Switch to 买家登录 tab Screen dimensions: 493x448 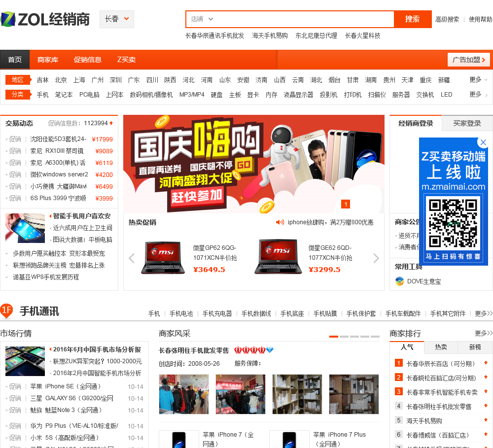[x=467, y=123]
